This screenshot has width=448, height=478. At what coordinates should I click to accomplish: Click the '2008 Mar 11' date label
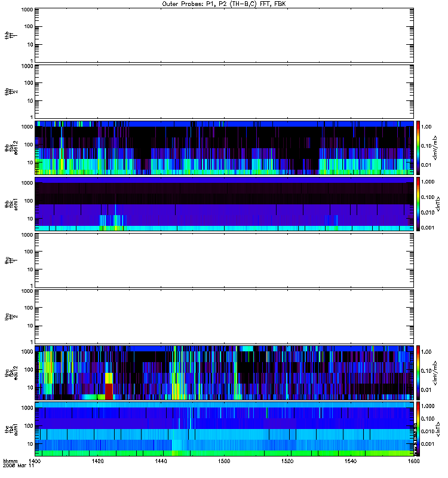[19, 466]
